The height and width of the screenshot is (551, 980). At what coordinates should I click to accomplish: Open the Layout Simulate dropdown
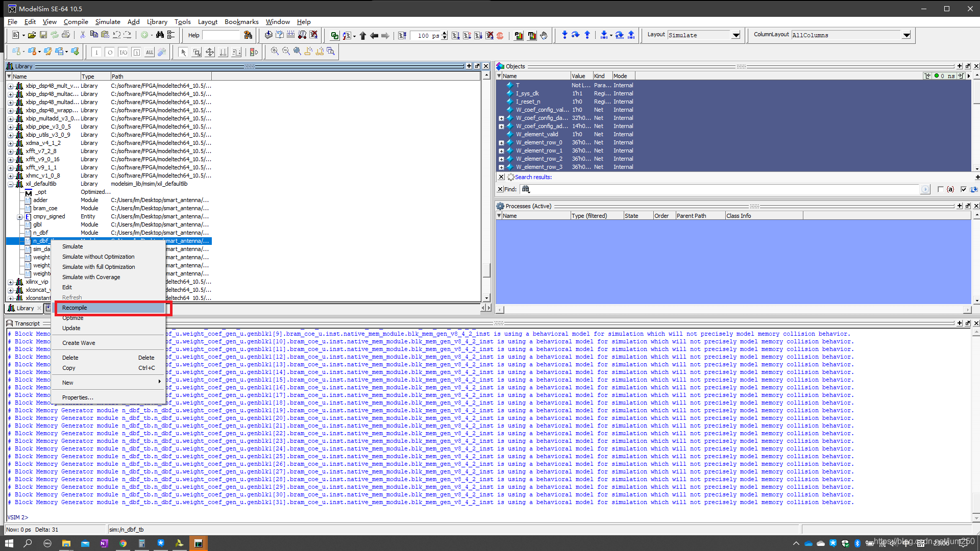[x=736, y=35]
